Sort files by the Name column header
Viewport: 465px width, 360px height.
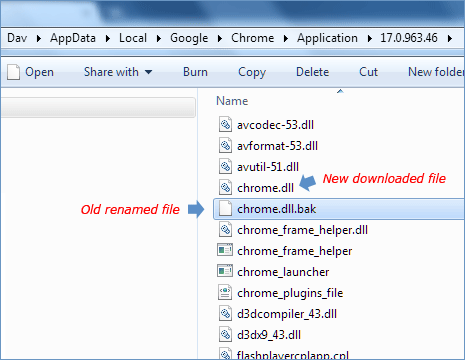click(232, 101)
